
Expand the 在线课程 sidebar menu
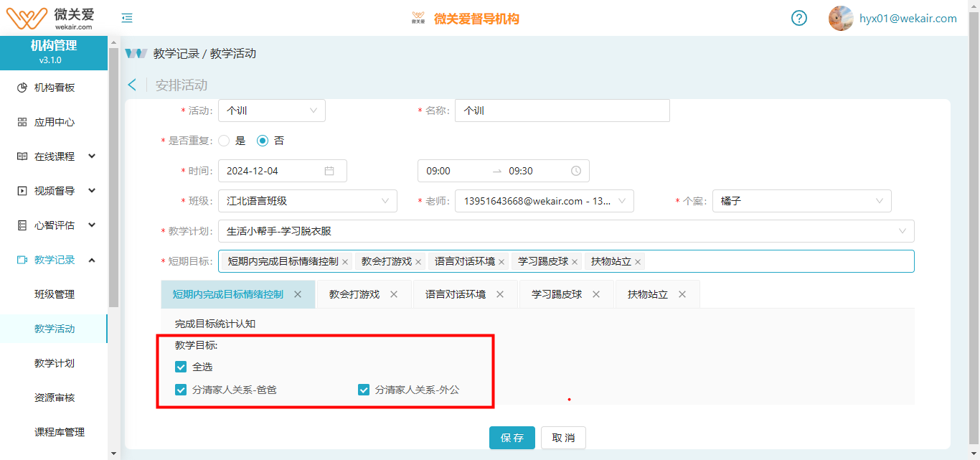(55, 156)
